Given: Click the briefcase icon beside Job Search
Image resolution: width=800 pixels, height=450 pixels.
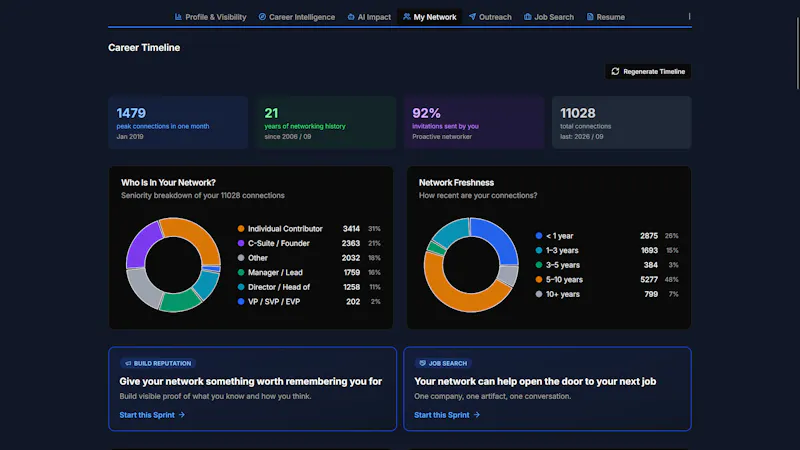Looking at the screenshot, I should pyautogui.click(x=528, y=17).
